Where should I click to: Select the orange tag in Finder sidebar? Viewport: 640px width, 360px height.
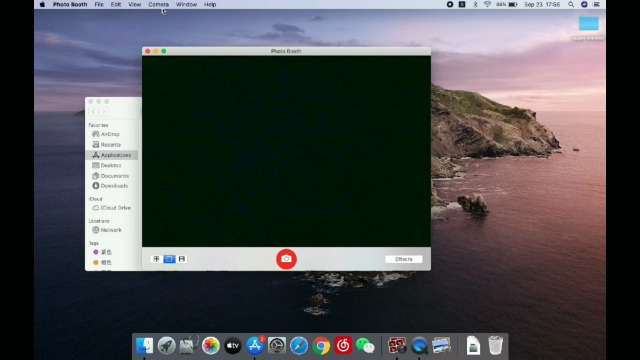102,262
